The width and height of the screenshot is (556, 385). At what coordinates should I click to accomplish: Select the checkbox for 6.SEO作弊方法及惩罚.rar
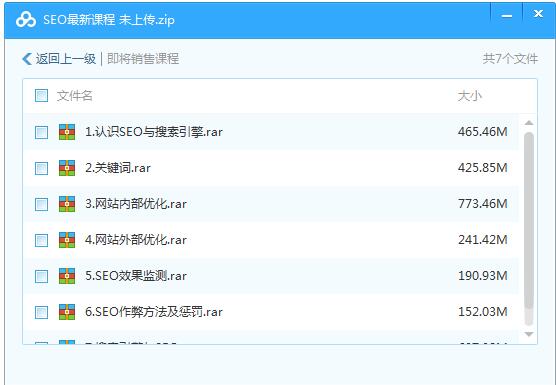[41, 312]
